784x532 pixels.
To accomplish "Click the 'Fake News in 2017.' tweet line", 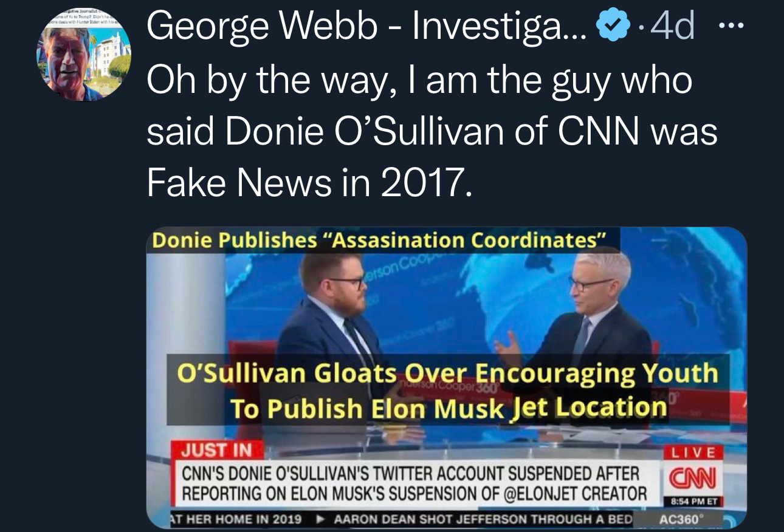I will (309, 183).
